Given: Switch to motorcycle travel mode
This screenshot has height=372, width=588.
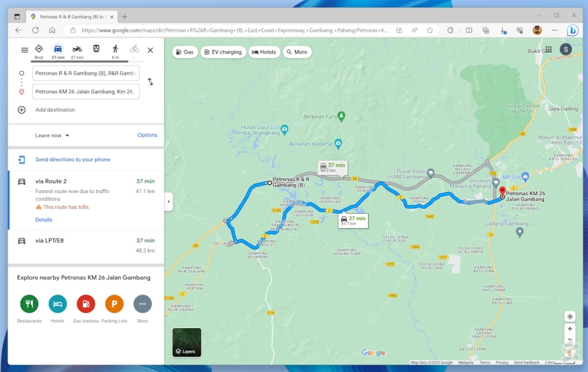Looking at the screenshot, I should pos(77,52).
